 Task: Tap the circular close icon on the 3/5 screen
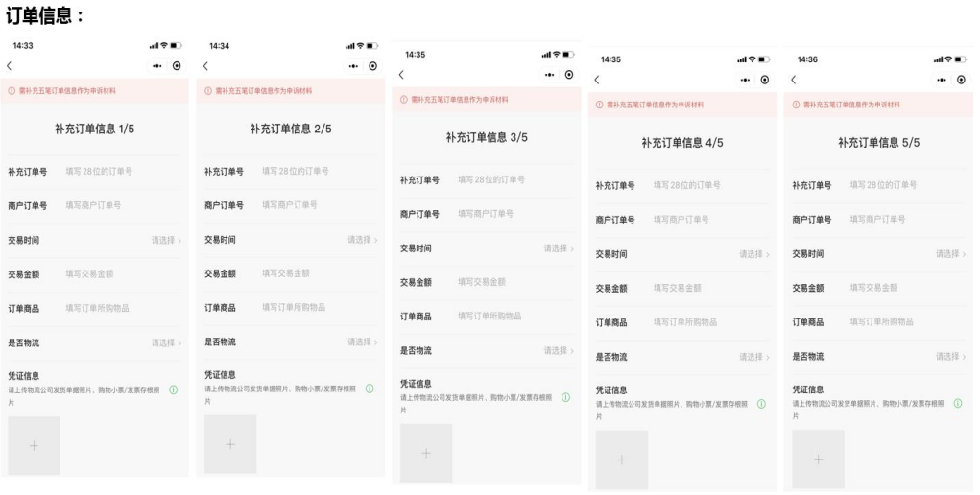tap(569, 75)
